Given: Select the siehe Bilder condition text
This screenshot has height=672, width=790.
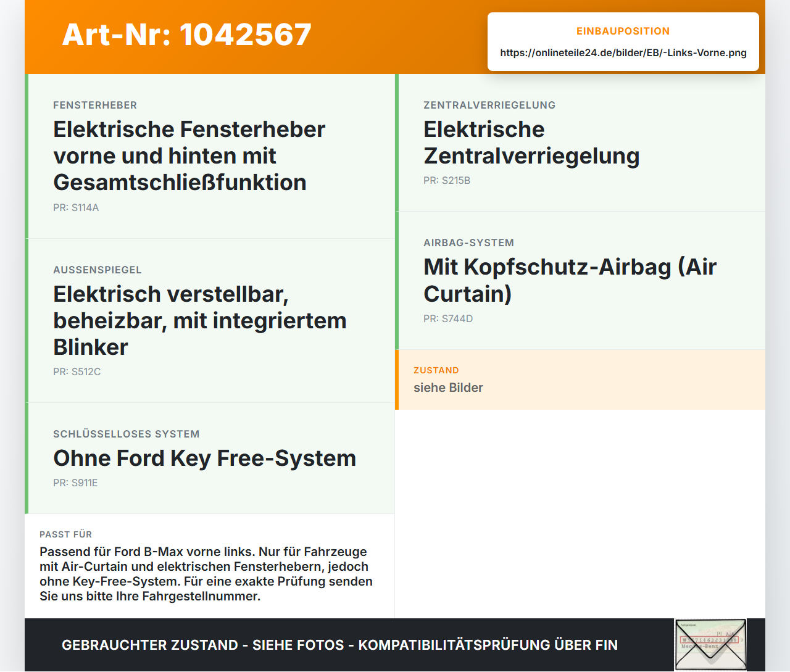Looking at the screenshot, I should pyautogui.click(x=448, y=388).
